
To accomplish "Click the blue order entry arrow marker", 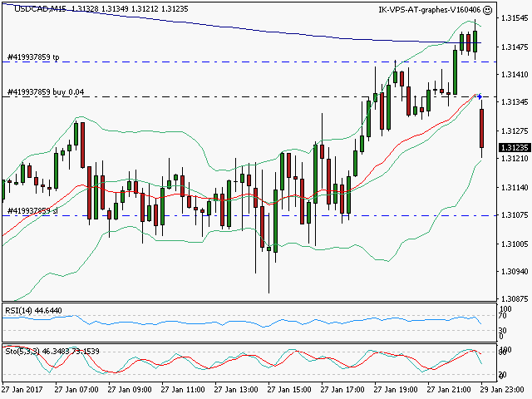I will point(480,97).
